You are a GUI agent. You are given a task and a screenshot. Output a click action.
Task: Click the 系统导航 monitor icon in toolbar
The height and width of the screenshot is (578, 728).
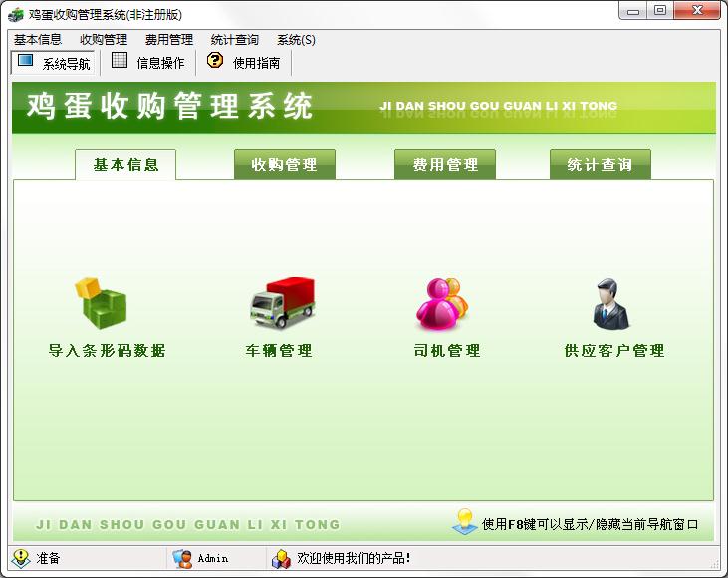pos(25,61)
